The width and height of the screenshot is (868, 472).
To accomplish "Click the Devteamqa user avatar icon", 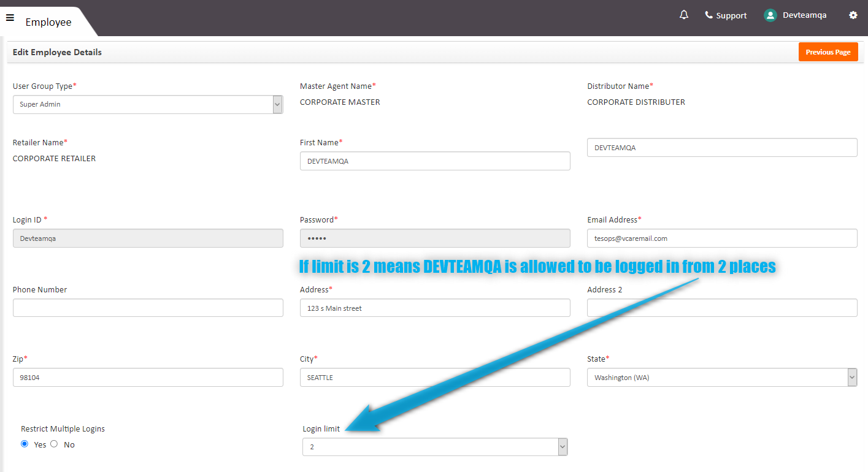I will coord(770,15).
